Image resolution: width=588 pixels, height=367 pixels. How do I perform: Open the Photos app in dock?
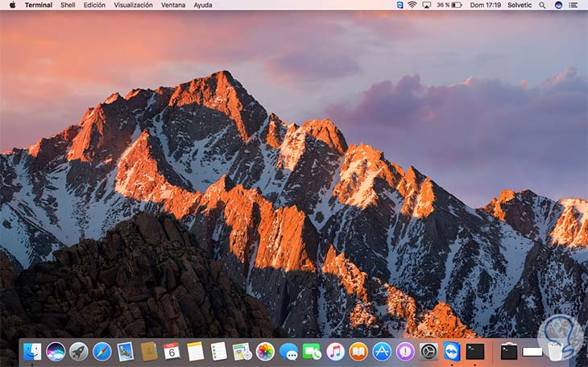click(x=265, y=351)
